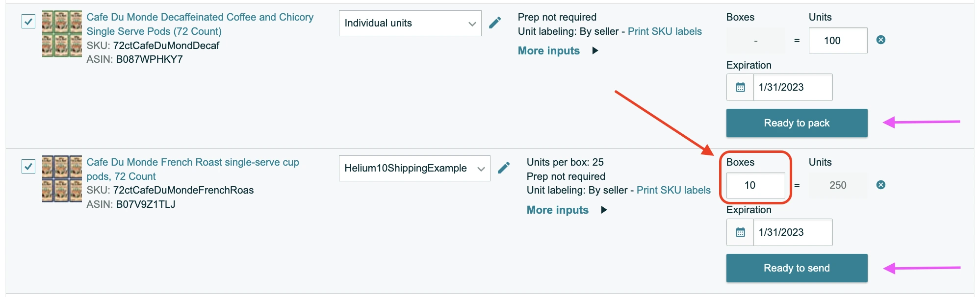Print SKU labels for French Roast
The image size is (980, 297).
(673, 190)
